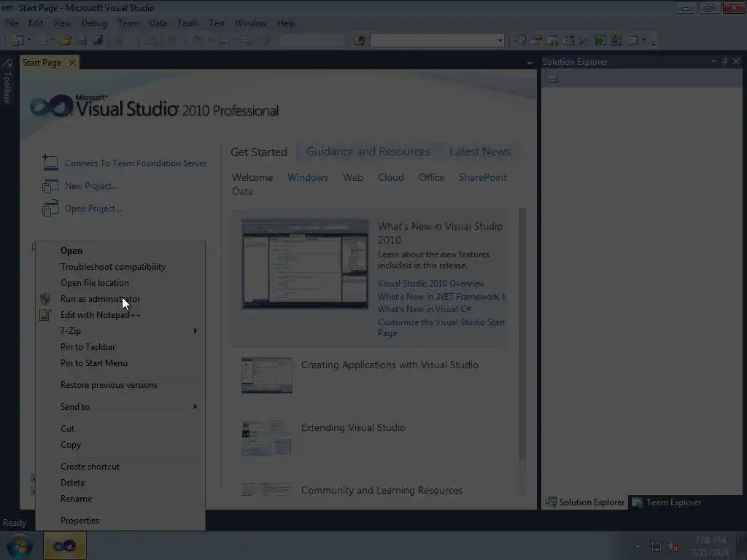The width and height of the screenshot is (747, 560).
Task: Click the Copy toolbar icon
Action: click(134, 41)
